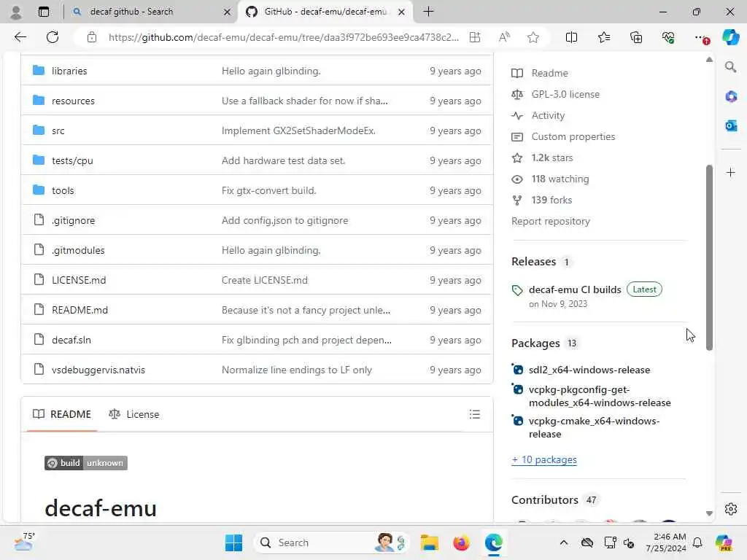Click the build unknown badge
Viewport: 747px width, 560px height.
coord(86,463)
